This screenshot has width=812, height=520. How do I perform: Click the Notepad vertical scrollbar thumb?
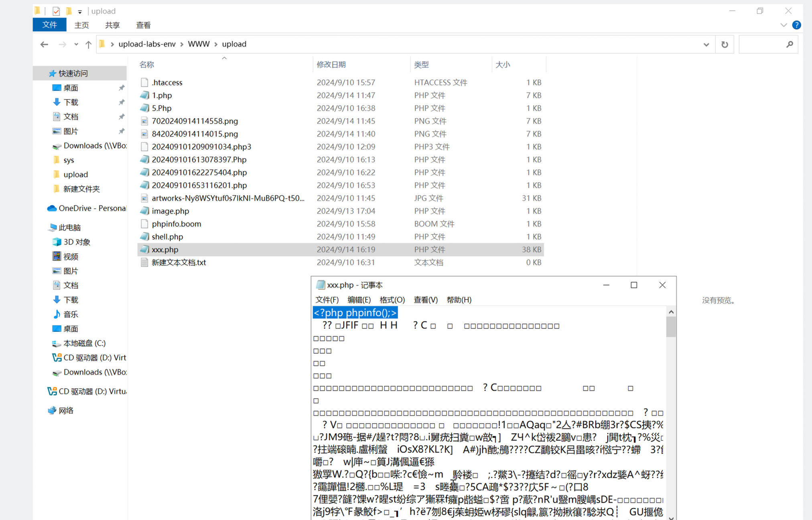coord(671,326)
